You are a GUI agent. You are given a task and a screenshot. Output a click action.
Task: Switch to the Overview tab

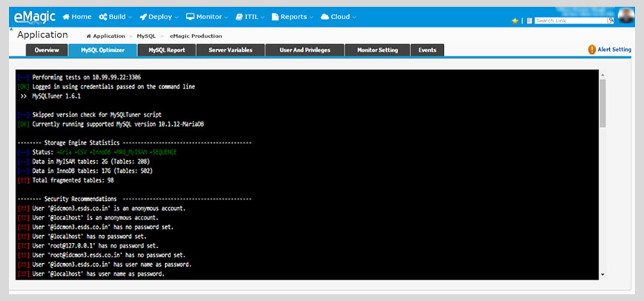tap(47, 50)
